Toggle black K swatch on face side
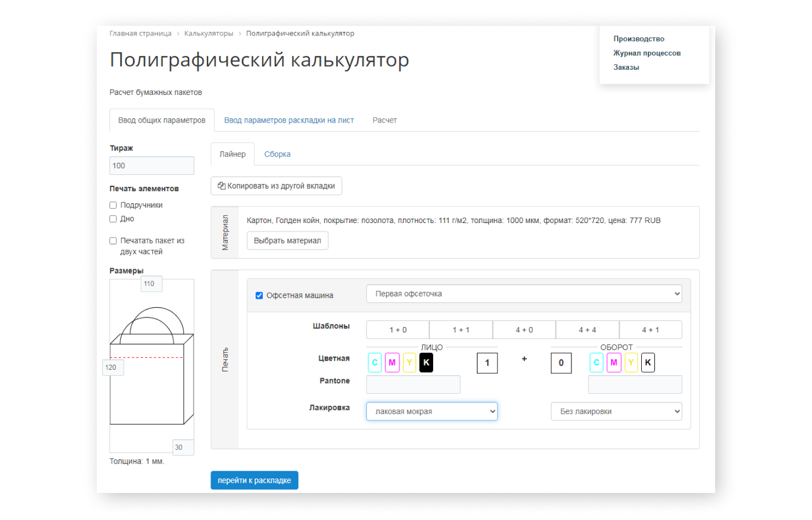Viewport: 812px width, 520px height. (426, 362)
